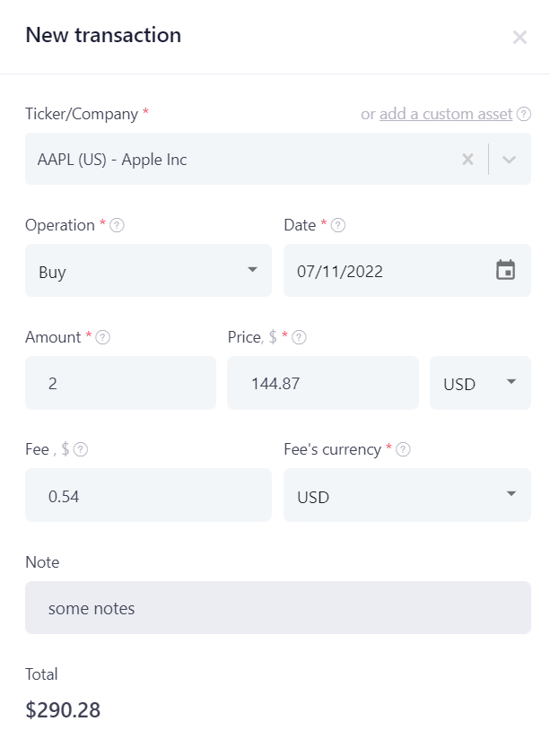Viewport: 550px width, 756px height.
Task: Open the price currency USD dropdown
Action: 480,383
